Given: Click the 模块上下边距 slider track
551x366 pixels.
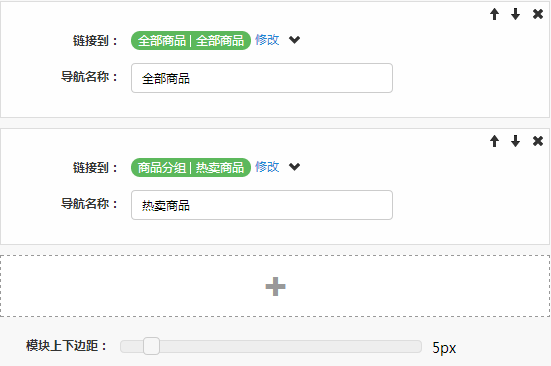Looking at the screenshot, I should pos(271,346).
